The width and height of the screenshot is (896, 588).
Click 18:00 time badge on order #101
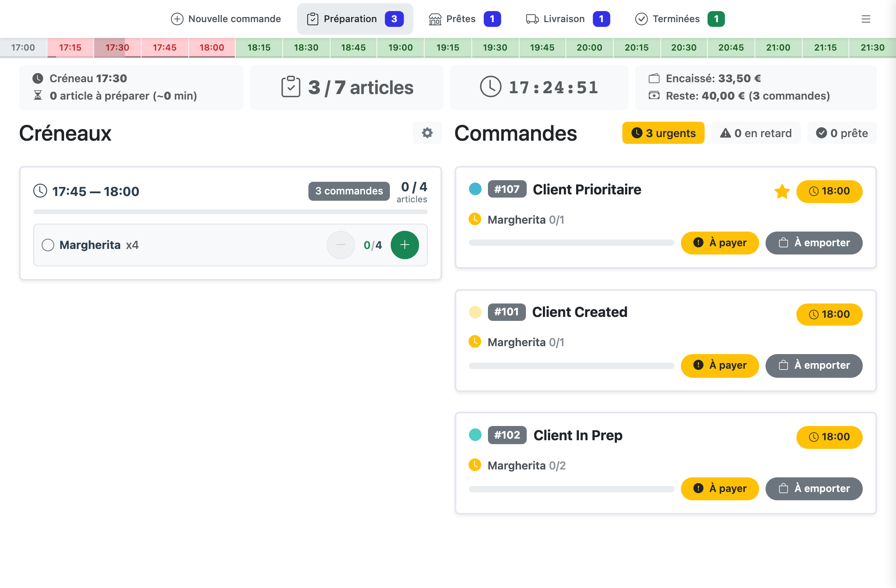click(829, 315)
